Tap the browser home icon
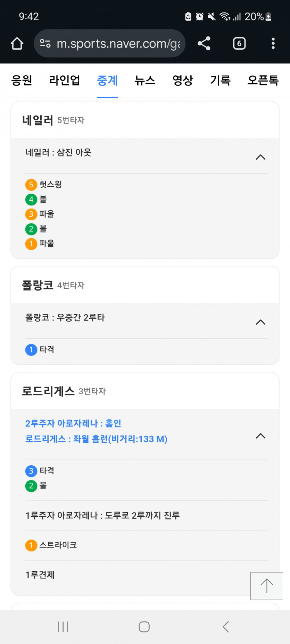Viewport: 290px width, 644px height. [x=17, y=44]
